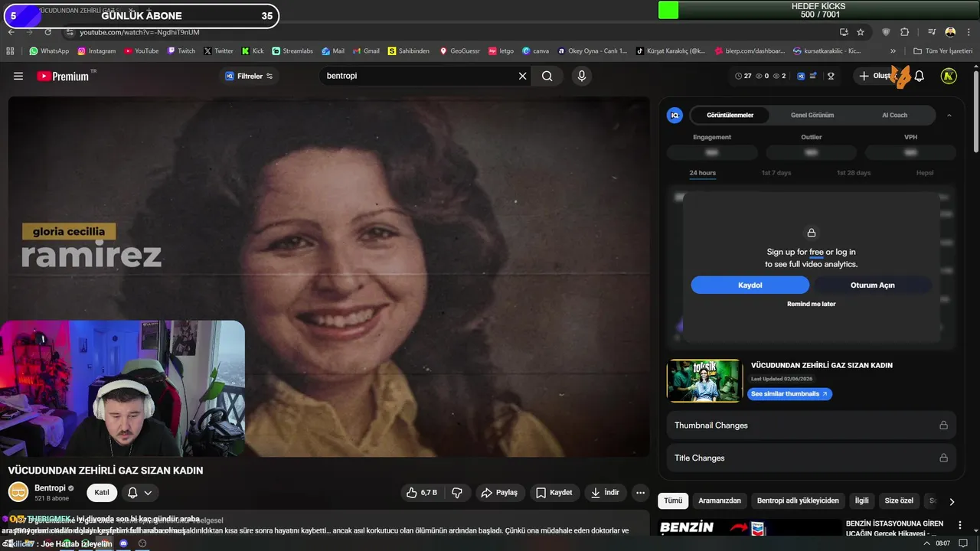Screen dimensions: 980x551
Task: Select the Aramanızdan chip
Action: coord(720,500)
